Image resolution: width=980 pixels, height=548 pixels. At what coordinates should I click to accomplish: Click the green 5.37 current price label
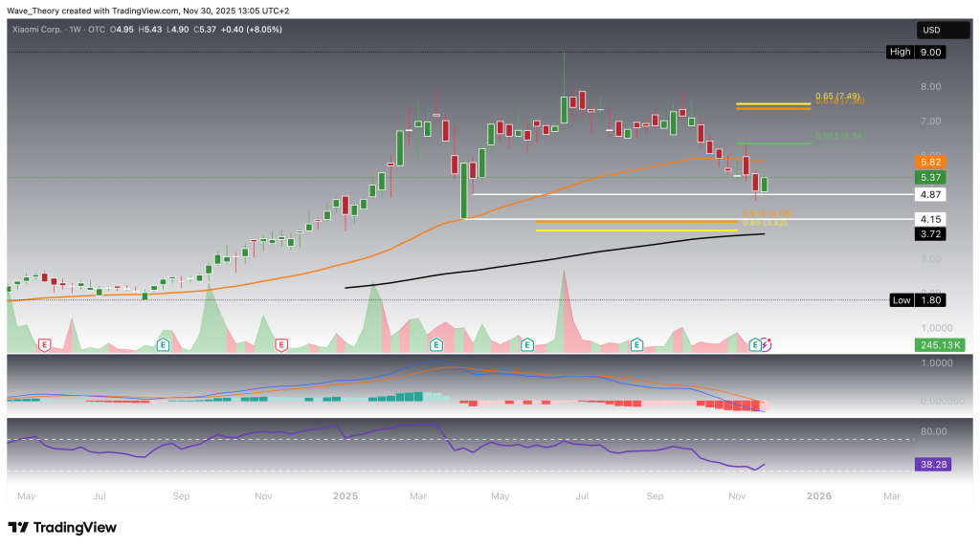click(930, 178)
